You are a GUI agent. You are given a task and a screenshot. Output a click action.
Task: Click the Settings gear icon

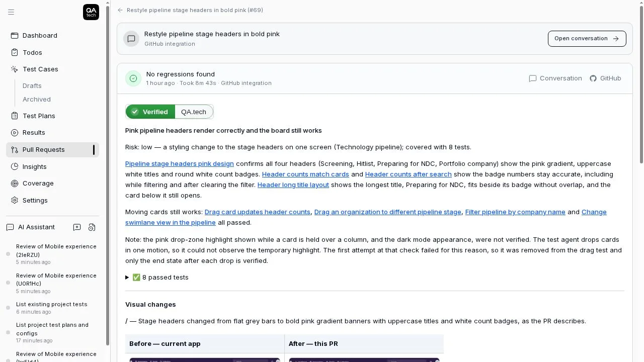pyautogui.click(x=15, y=200)
